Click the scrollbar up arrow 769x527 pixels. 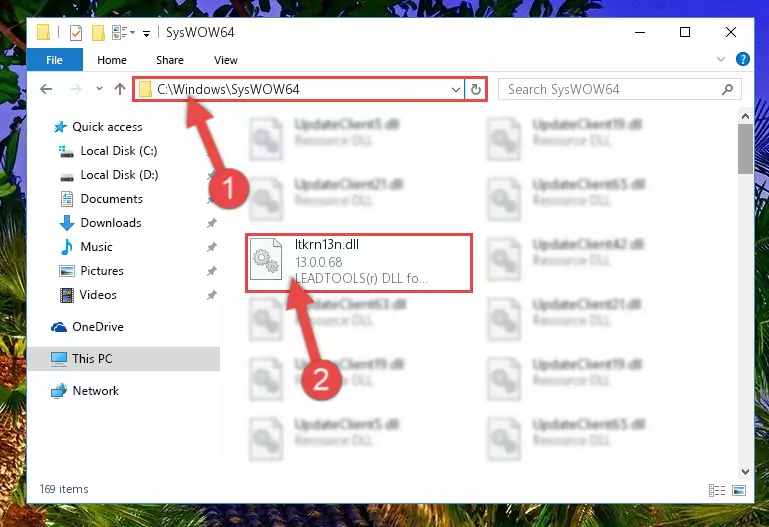coord(745,116)
